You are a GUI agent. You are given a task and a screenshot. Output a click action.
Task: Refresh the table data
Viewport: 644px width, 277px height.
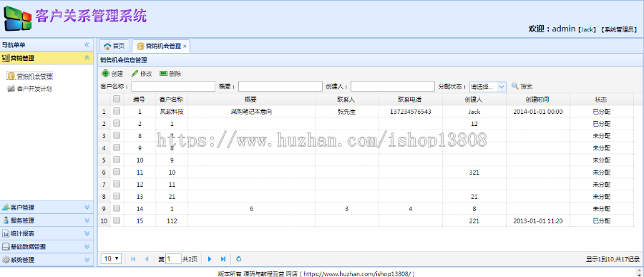click(x=238, y=259)
